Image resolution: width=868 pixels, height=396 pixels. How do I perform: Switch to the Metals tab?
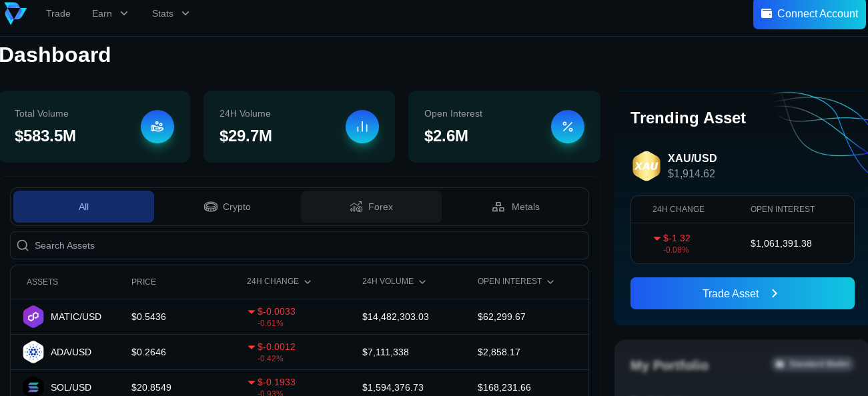click(x=515, y=207)
